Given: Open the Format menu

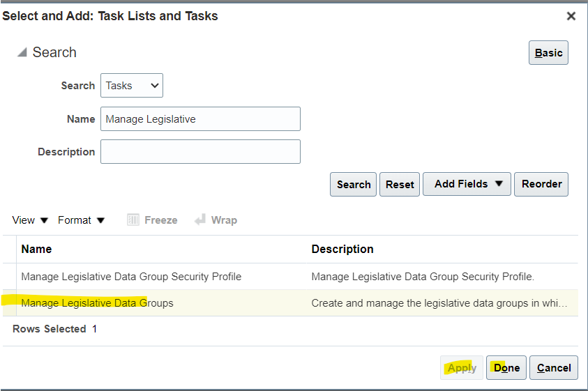Looking at the screenshot, I should 81,220.
